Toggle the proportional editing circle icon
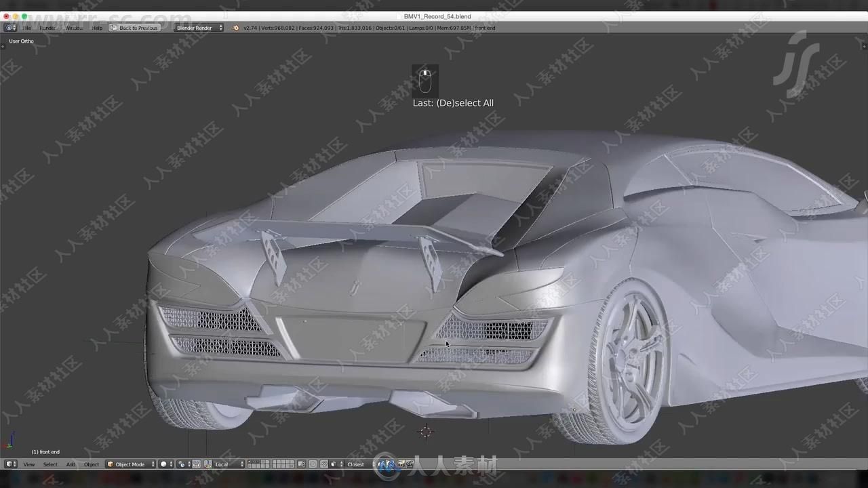 coord(313,464)
